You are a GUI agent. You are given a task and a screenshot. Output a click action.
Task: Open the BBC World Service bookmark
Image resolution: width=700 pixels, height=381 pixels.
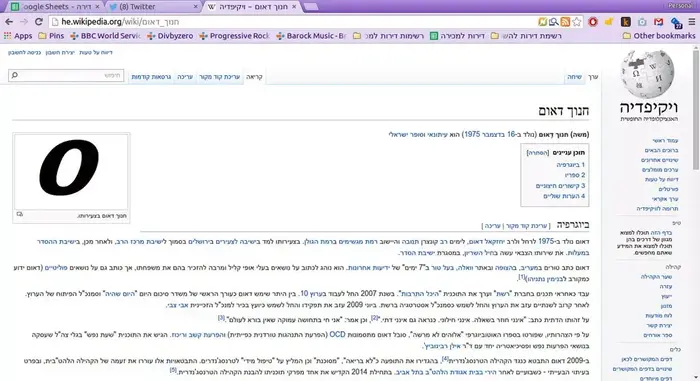pos(105,36)
